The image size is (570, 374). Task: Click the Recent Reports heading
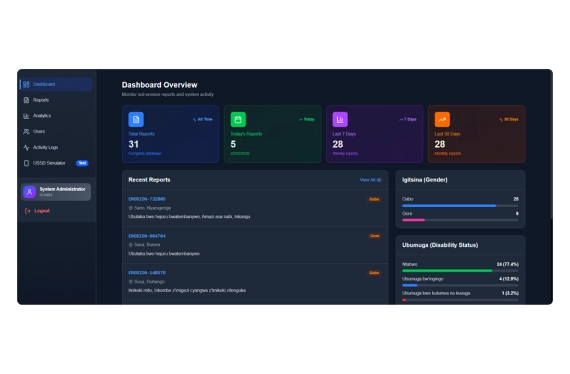click(149, 180)
